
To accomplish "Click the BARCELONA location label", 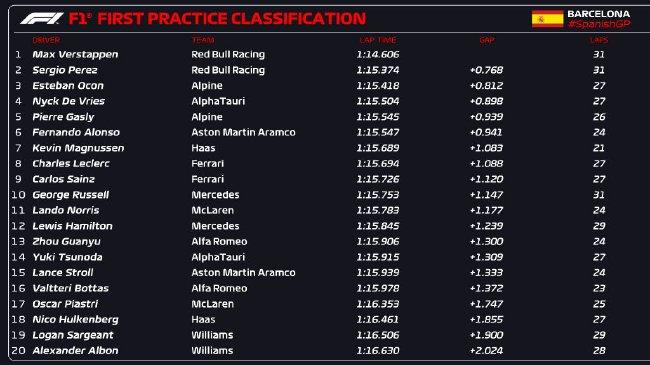I will click(599, 14).
